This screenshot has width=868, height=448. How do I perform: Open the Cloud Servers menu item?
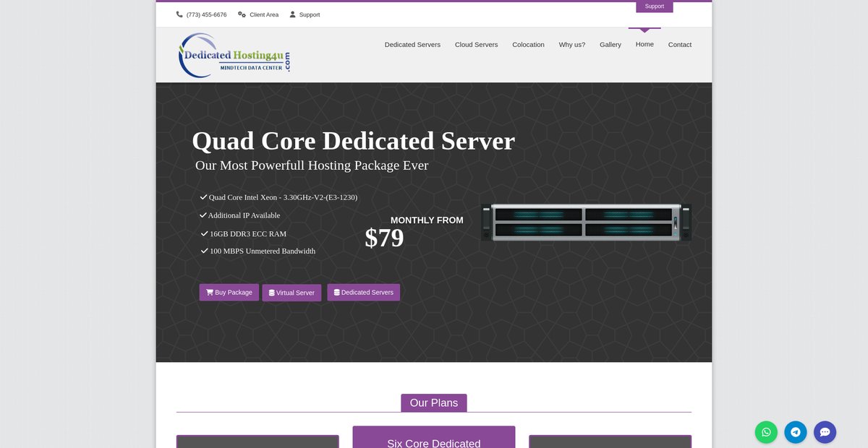click(x=476, y=45)
